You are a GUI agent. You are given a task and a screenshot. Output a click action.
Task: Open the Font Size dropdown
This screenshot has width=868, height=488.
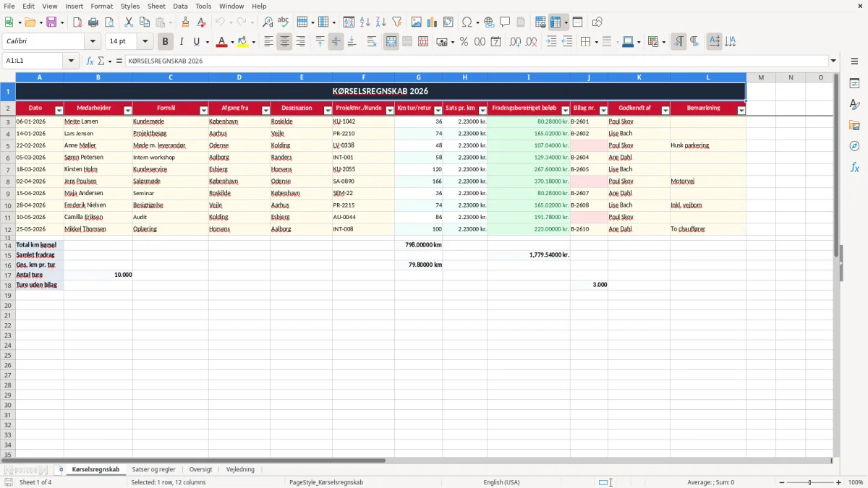click(x=145, y=42)
